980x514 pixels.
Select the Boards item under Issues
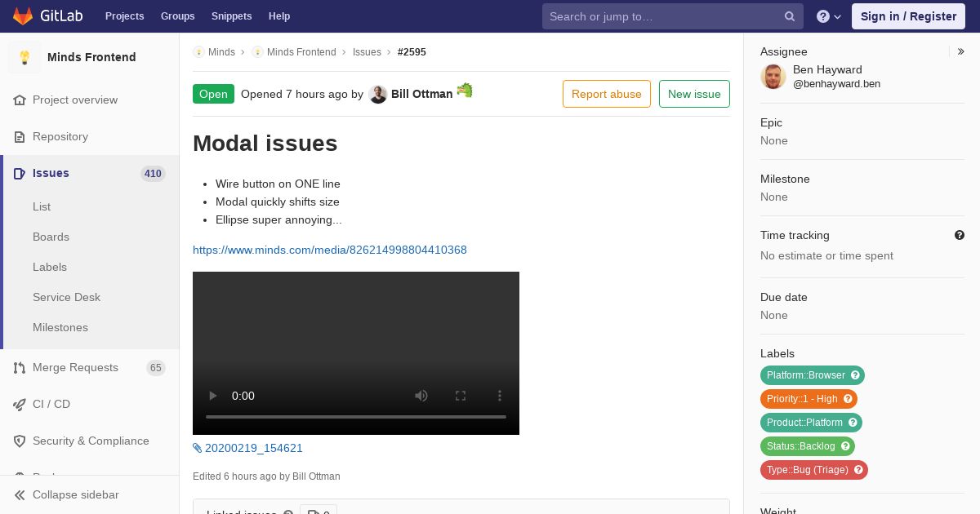(51, 237)
